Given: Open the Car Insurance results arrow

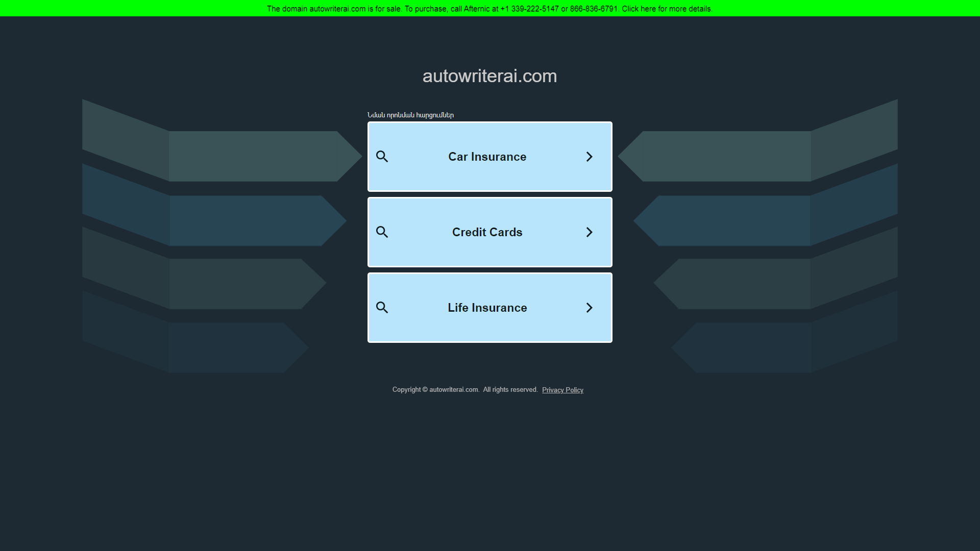Looking at the screenshot, I should 589,157.
